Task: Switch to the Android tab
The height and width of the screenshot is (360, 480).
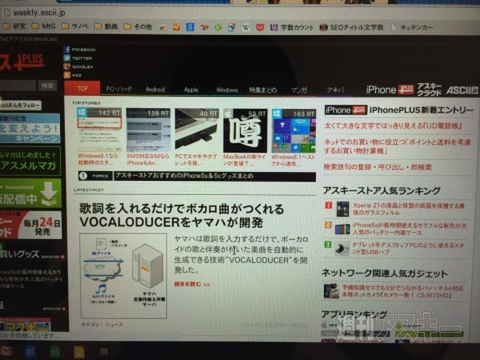Action: (155, 89)
